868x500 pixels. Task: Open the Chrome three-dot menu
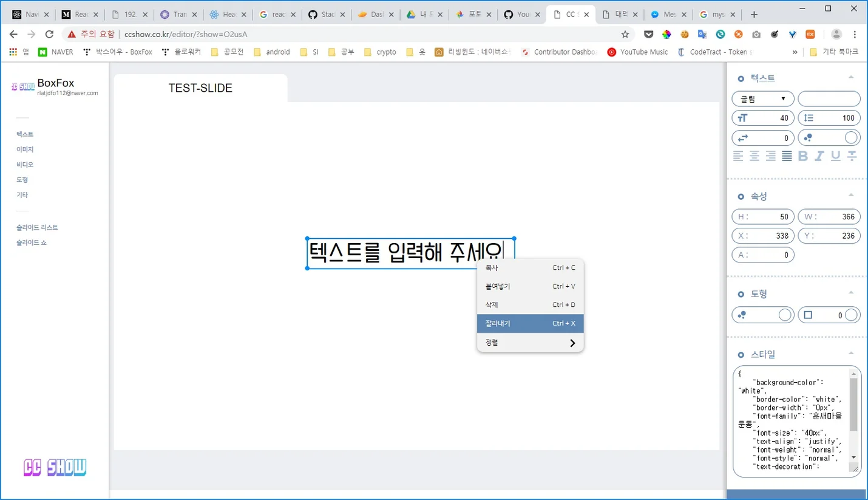(x=855, y=35)
